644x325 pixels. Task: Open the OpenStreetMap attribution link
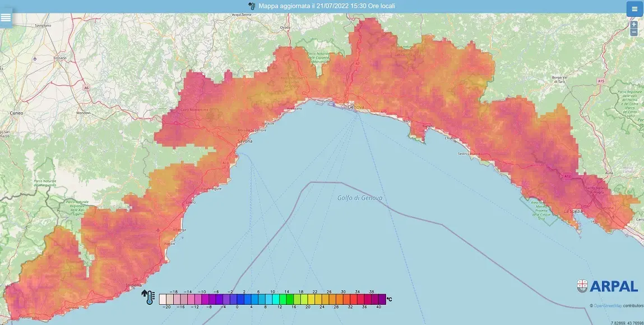click(608, 306)
